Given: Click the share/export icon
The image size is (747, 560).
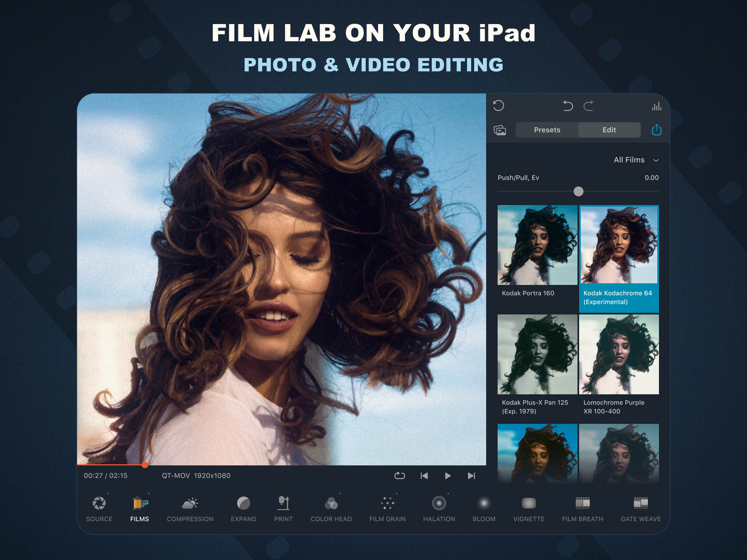Looking at the screenshot, I should click(x=656, y=130).
